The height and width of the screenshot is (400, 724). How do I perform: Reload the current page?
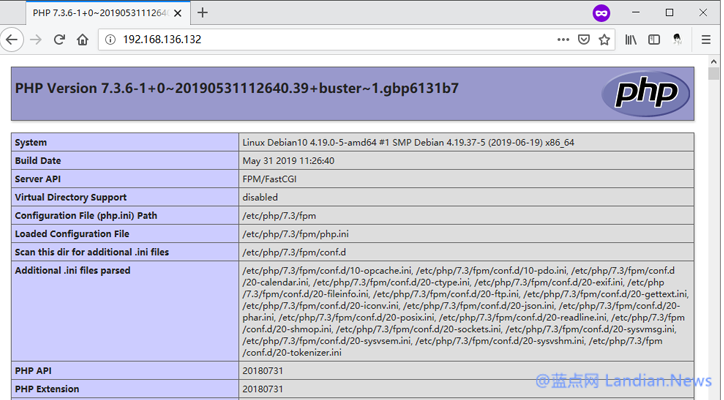tap(59, 39)
